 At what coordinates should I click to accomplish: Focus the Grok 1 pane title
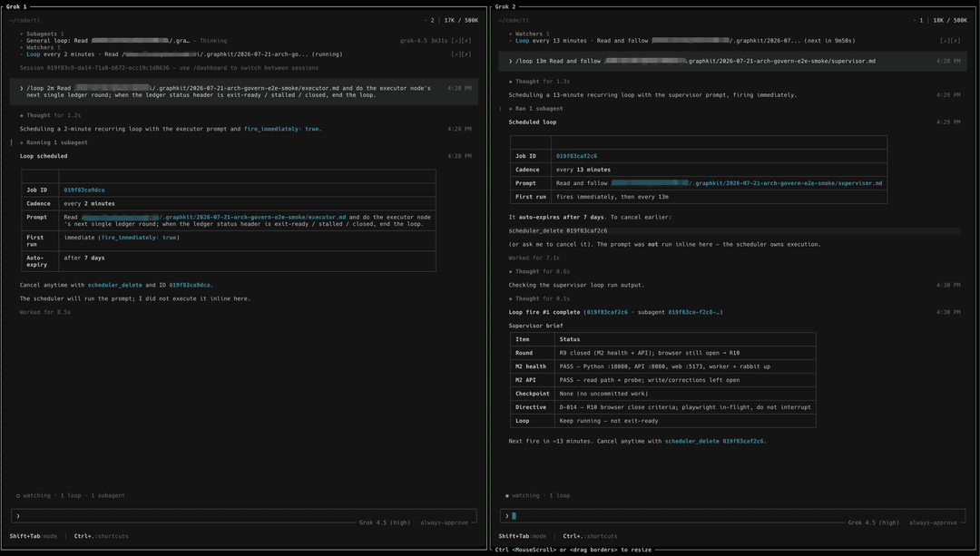[16, 7]
